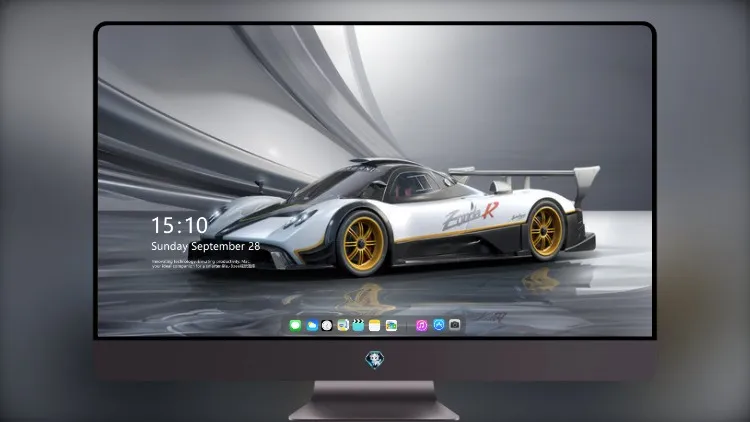The image size is (750, 422).
Task: Open the teal clapperboard video app
Action: pyautogui.click(x=358, y=325)
